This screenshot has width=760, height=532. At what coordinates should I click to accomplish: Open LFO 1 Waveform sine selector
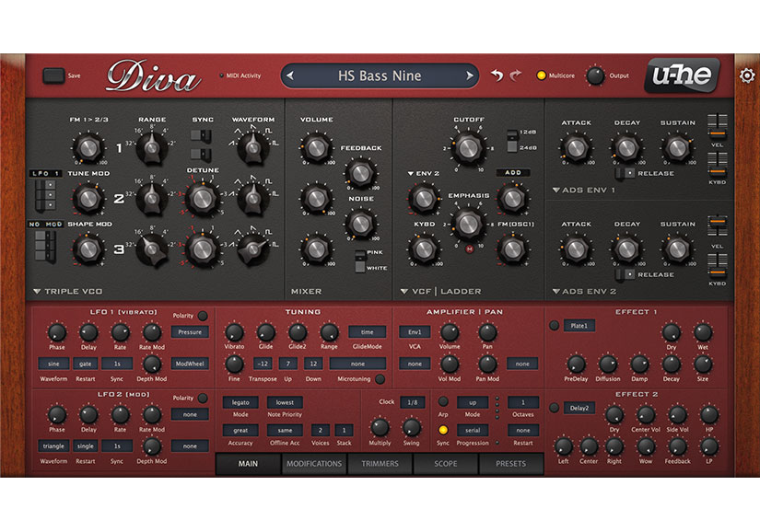pos(53,364)
